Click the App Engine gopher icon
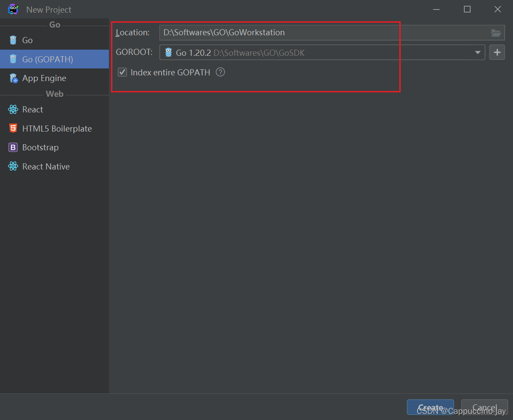The width and height of the screenshot is (513, 420). 13,78
